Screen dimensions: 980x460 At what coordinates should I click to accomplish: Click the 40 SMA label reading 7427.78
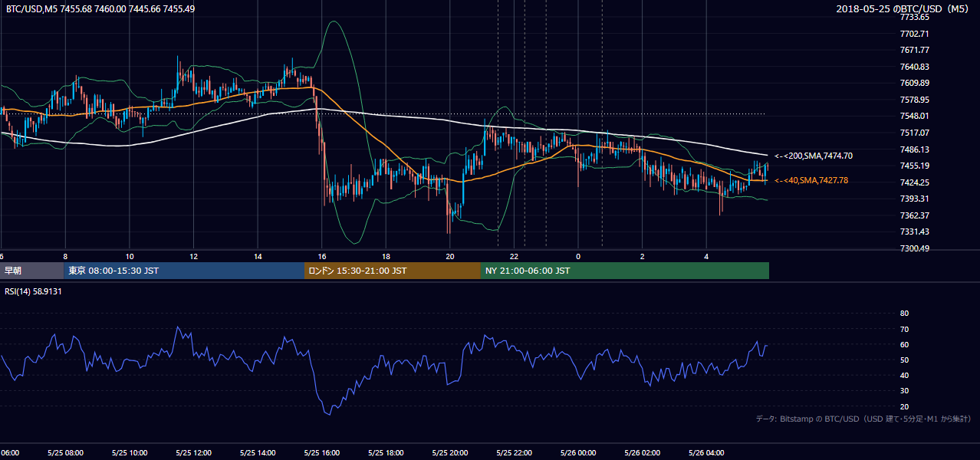[811, 180]
